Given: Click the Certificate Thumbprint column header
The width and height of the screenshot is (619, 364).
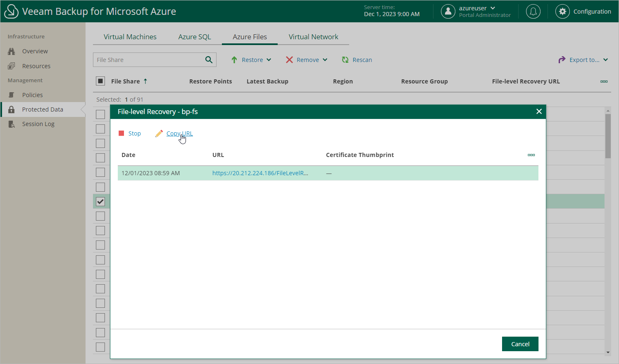Looking at the screenshot, I should (360, 155).
